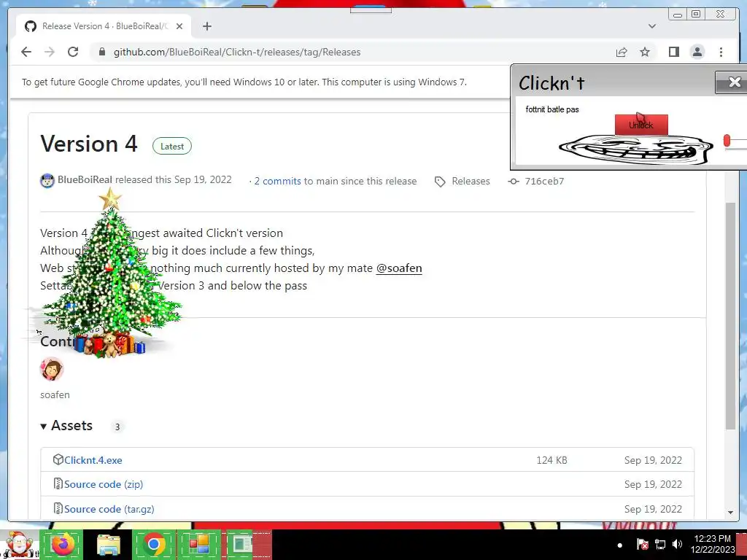The image size is (747, 560).
Task: Click the commit icon beside 716ceb7
Action: coord(513,181)
